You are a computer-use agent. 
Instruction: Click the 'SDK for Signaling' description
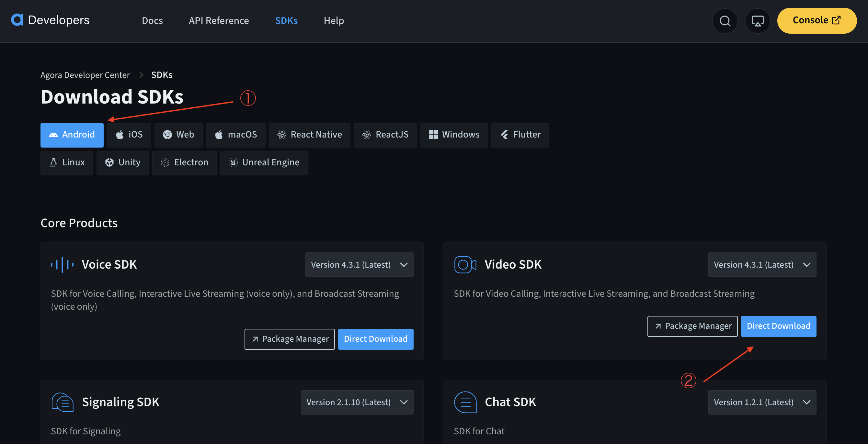(x=86, y=431)
